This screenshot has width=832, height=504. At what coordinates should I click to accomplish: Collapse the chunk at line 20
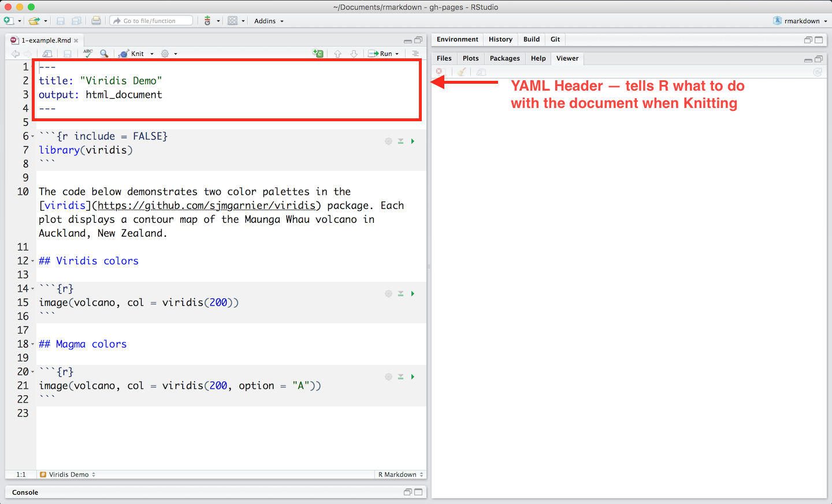tap(32, 372)
